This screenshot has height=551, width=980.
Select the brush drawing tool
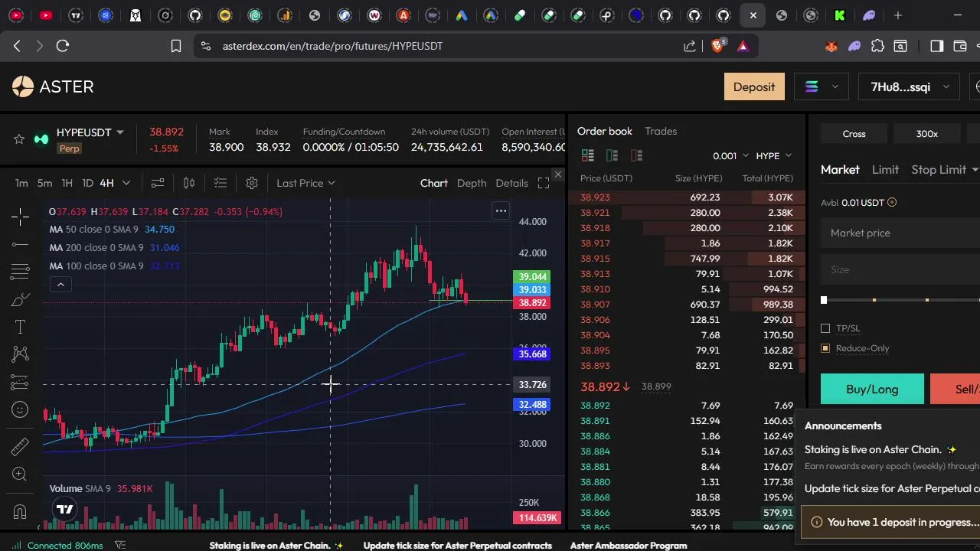(21, 299)
